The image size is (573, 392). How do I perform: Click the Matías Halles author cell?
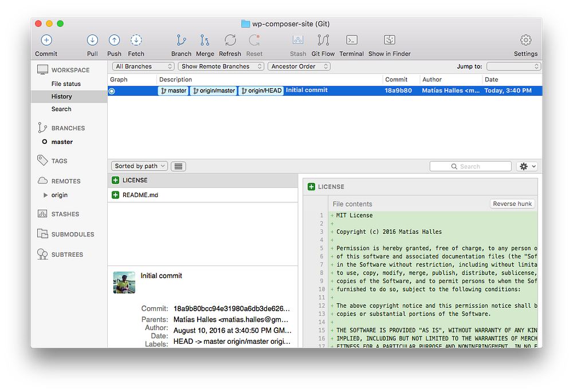click(450, 91)
